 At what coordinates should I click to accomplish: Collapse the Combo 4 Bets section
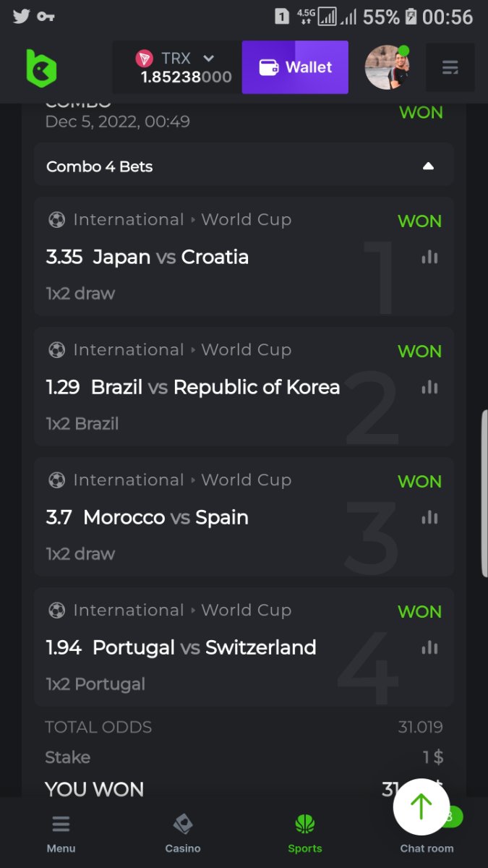pyautogui.click(x=428, y=166)
